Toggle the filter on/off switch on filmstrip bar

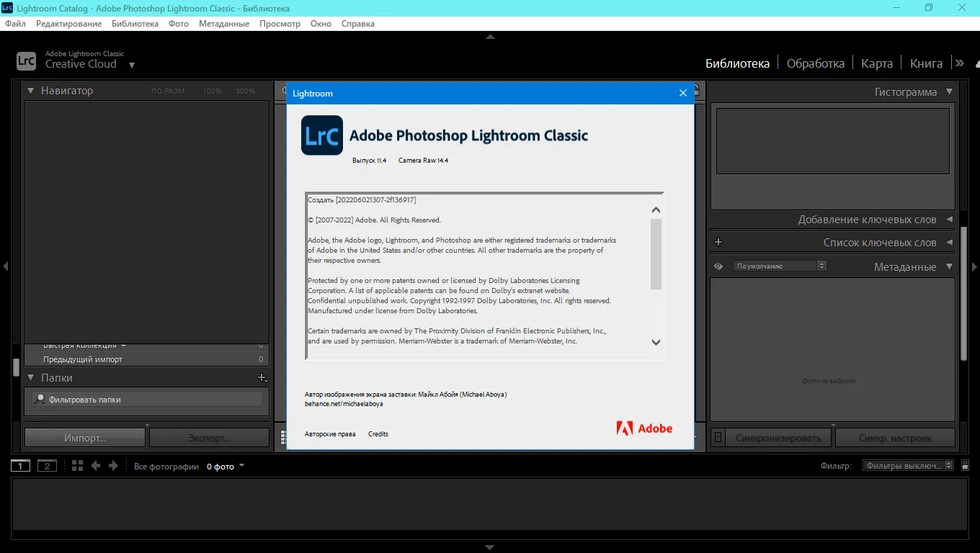[966, 466]
